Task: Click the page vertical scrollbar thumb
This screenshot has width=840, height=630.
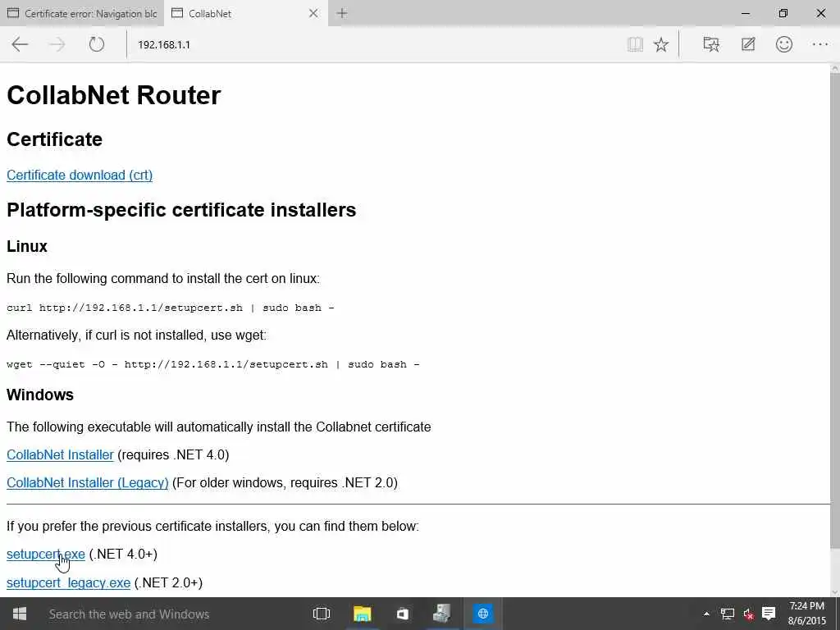Action: tap(834, 311)
